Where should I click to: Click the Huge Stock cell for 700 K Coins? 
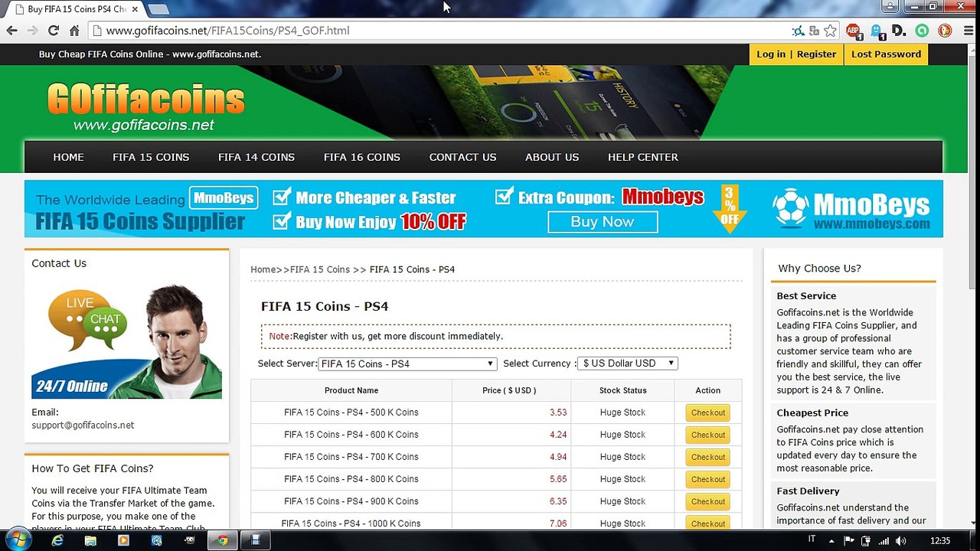coord(622,457)
